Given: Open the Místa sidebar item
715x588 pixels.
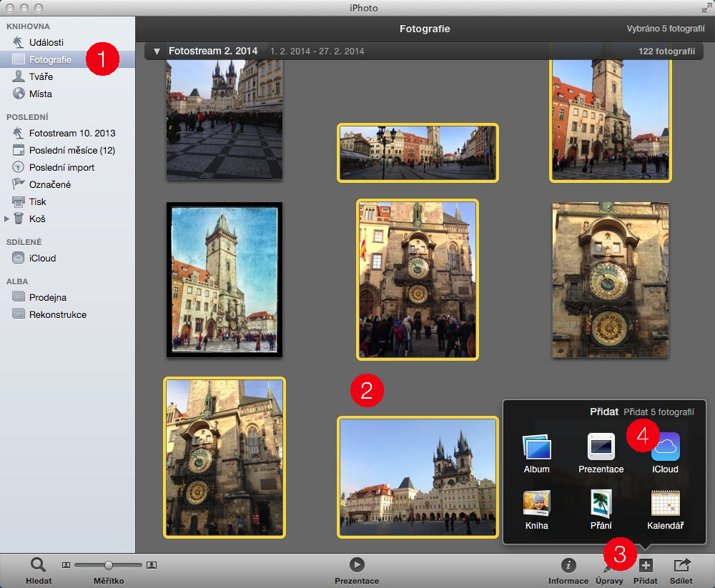Looking at the screenshot, I should [x=40, y=94].
